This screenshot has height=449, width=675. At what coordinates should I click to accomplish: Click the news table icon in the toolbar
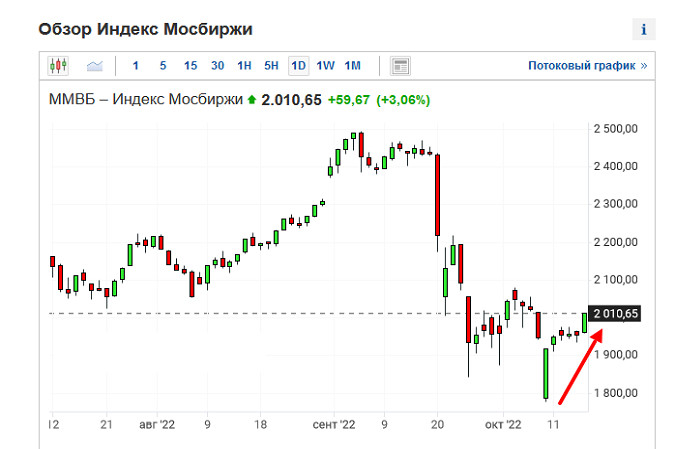point(400,66)
